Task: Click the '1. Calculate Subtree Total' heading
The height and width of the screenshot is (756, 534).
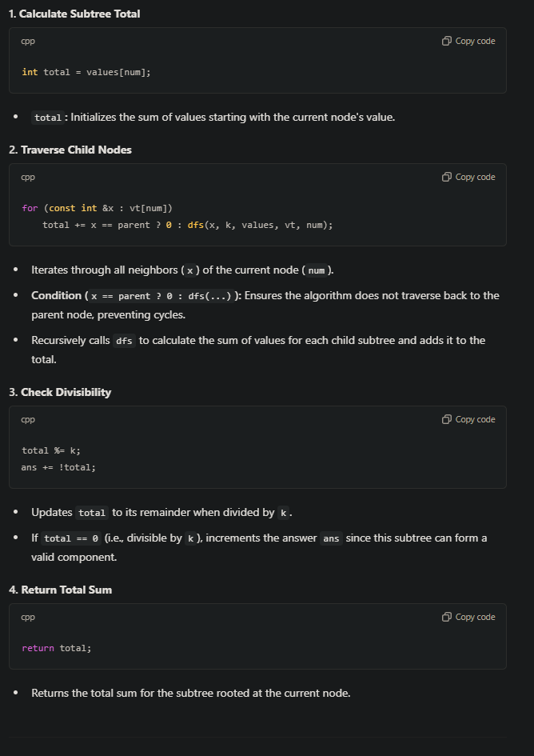Action: click(74, 14)
